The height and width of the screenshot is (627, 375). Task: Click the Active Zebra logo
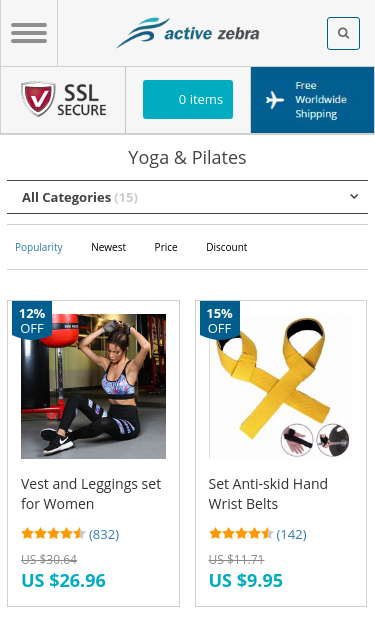188,33
